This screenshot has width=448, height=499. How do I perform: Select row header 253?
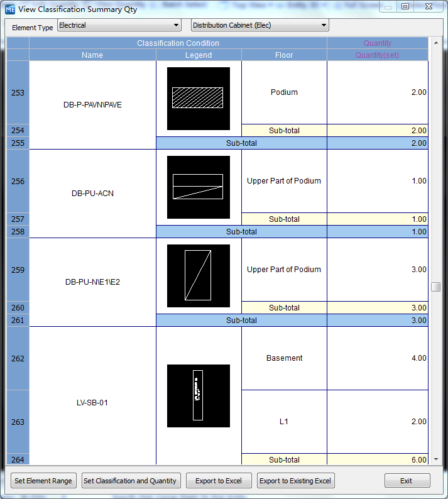point(18,92)
